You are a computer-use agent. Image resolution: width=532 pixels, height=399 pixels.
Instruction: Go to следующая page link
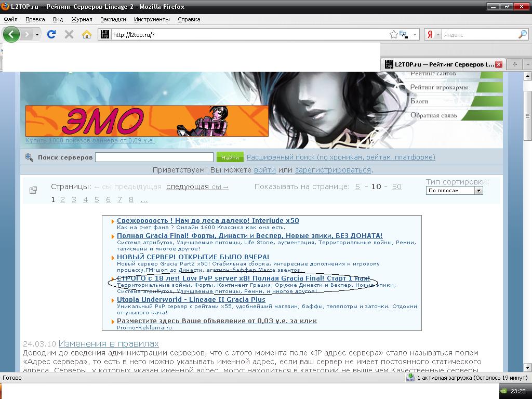[197, 187]
